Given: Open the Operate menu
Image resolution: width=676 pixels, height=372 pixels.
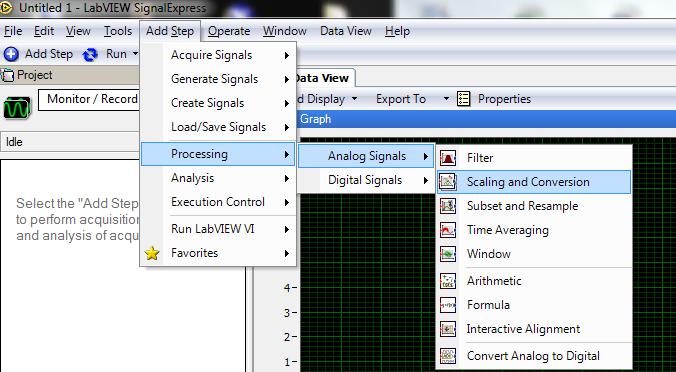Looking at the screenshot, I should point(229,31).
